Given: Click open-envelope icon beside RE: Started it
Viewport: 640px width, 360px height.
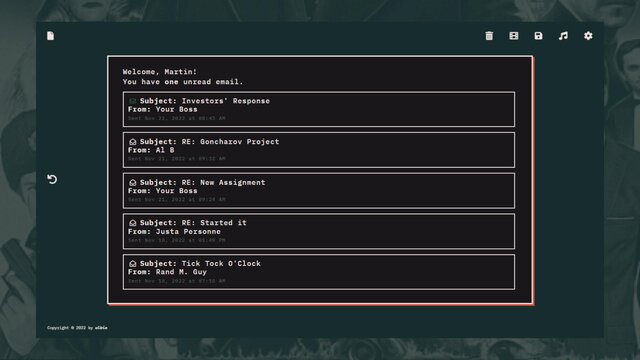Looking at the screenshot, I should 133,223.
